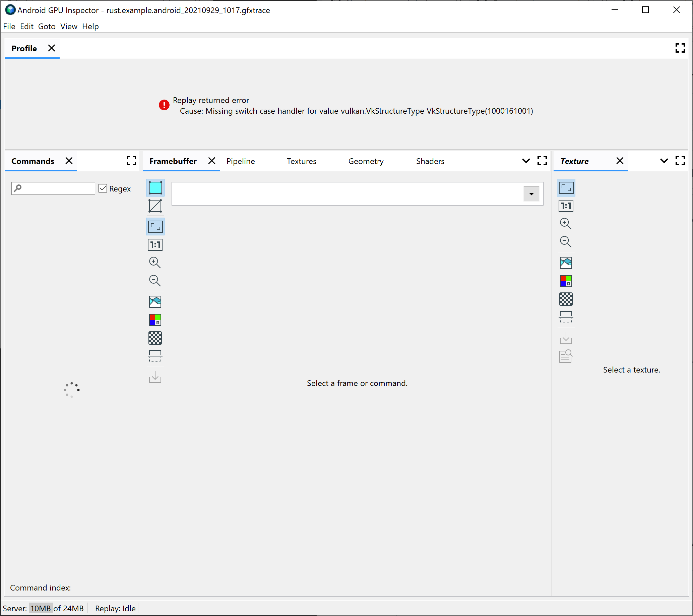
Task: Click Framebuffer zoom out magnifier
Action: pyautogui.click(x=155, y=281)
